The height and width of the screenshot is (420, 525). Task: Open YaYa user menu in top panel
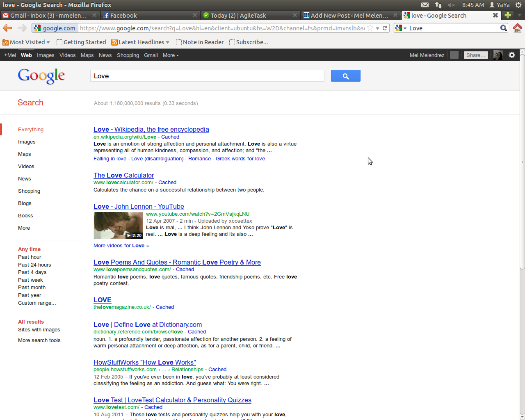[500, 5]
